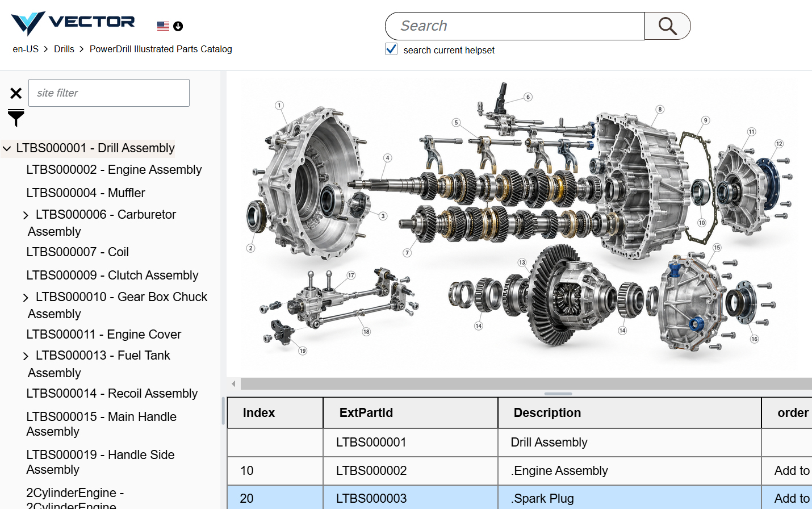Click the Description column header
This screenshot has width=812, height=509.
(x=630, y=413)
